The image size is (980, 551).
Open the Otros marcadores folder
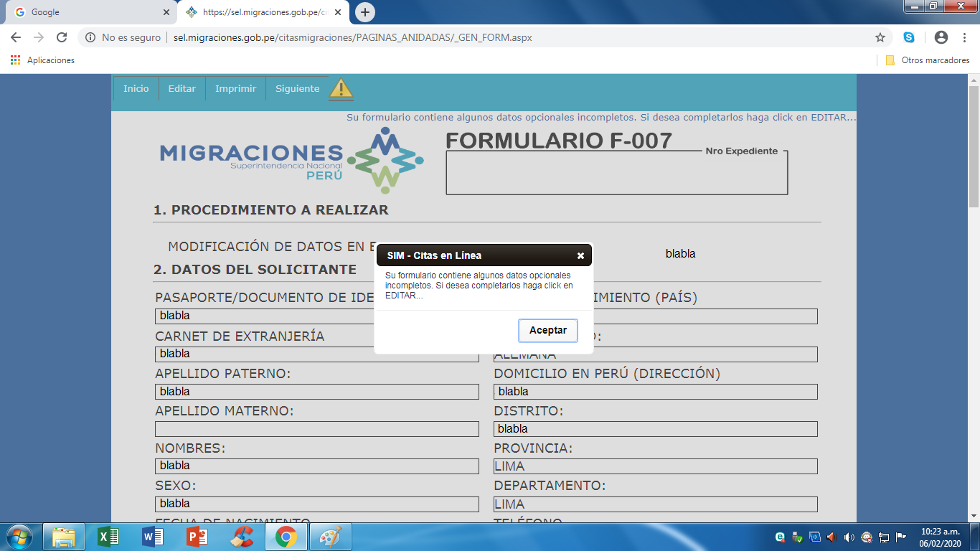(x=928, y=60)
